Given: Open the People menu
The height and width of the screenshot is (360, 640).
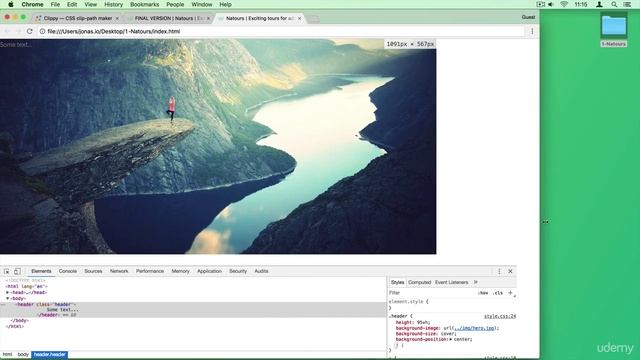Looking at the screenshot, I should click(x=175, y=4).
